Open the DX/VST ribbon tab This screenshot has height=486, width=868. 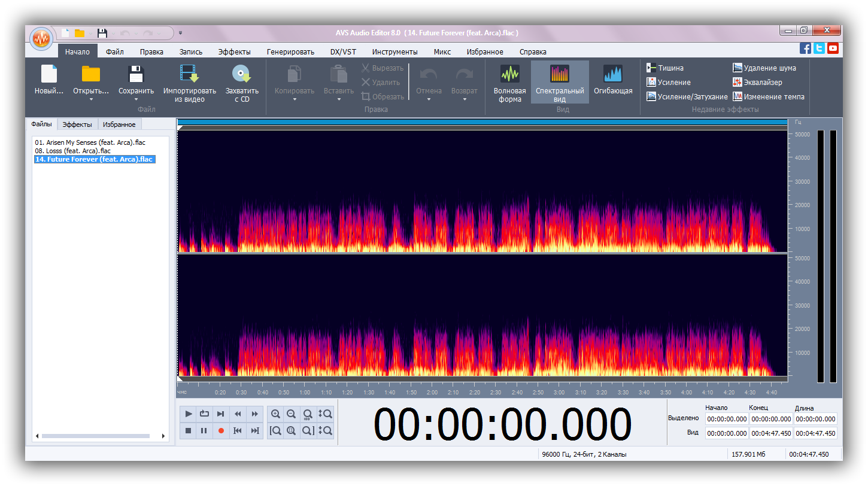[343, 52]
